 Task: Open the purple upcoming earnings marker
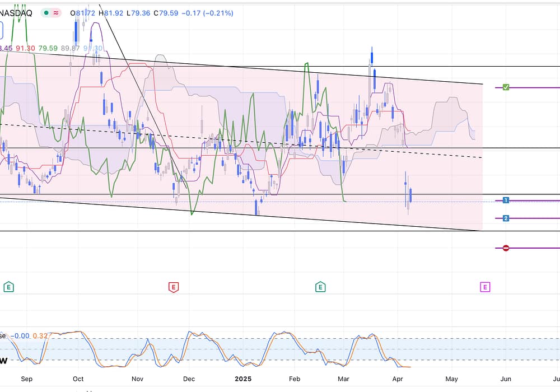point(485,287)
